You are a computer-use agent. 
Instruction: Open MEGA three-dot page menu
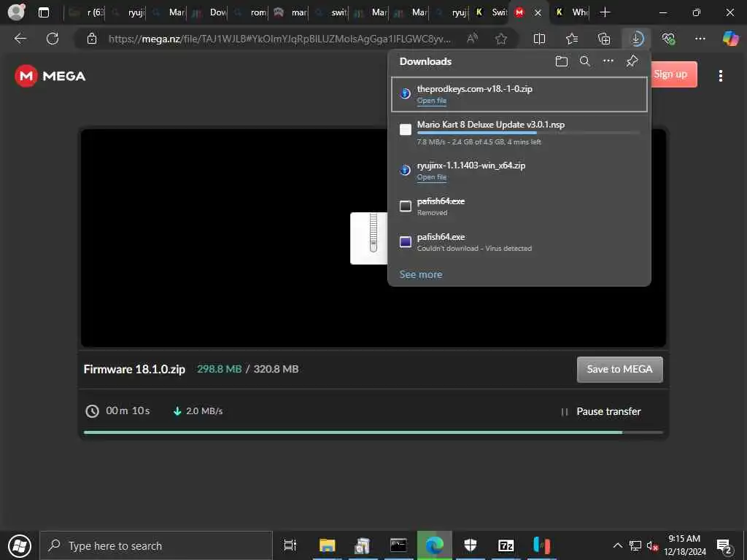click(720, 76)
